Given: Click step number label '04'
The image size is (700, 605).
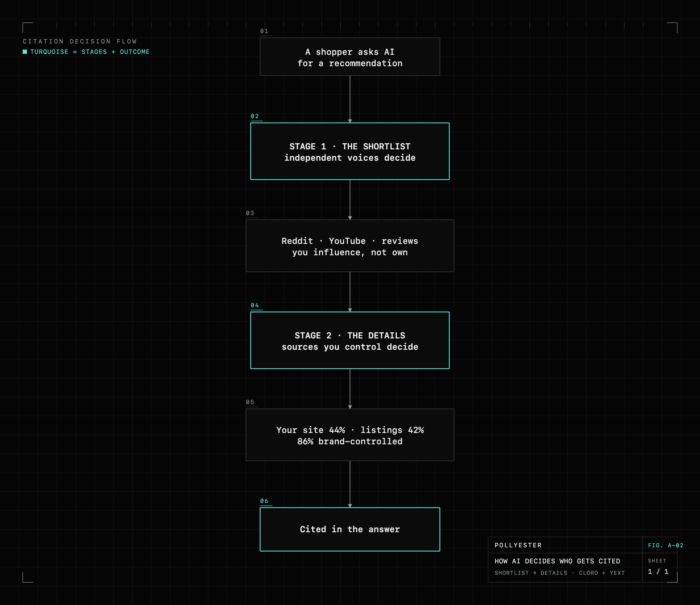Looking at the screenshot, I should click(255, 305).
